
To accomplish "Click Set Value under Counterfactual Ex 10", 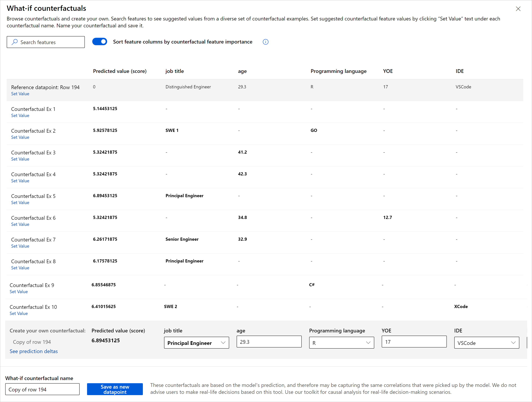I will pos(19,313).
